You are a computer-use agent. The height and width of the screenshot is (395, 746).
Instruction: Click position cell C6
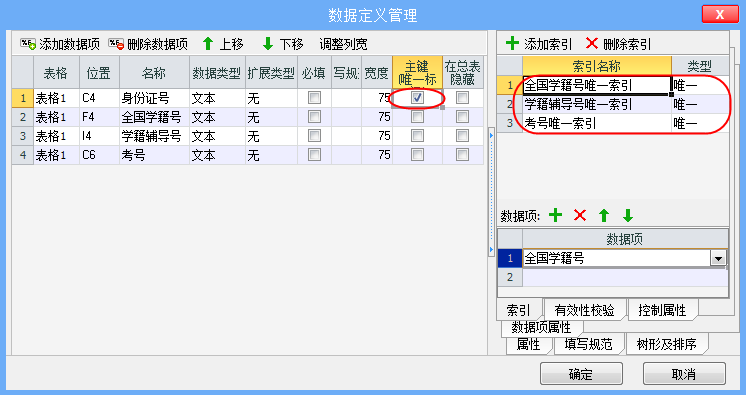(x=99, y=155)
